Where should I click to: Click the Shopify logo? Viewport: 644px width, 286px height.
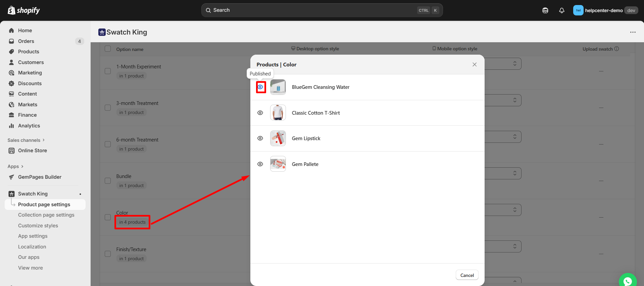[x=24, y=10]
